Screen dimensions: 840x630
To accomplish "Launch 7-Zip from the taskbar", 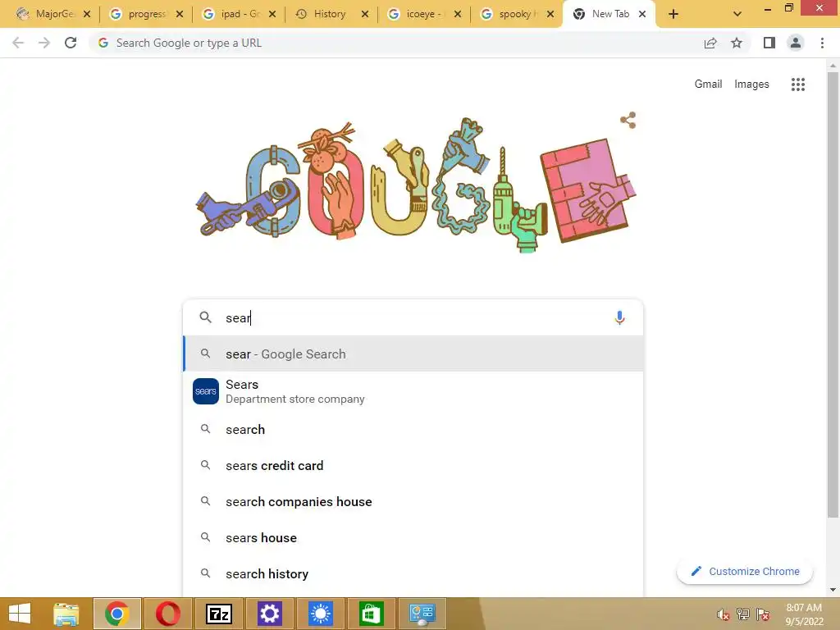I will [218, 614].
